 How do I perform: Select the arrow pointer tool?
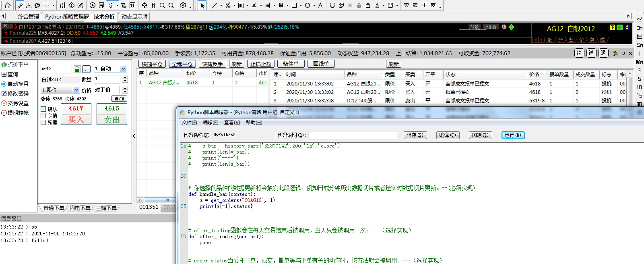click(202, 5)
